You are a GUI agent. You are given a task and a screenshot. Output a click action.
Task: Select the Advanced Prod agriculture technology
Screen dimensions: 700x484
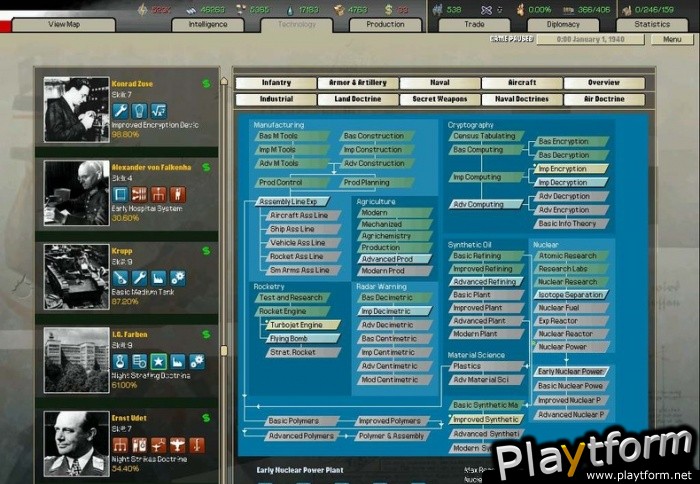[395, 259]
